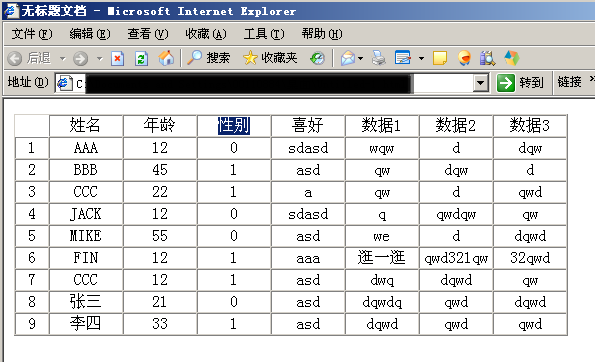Click the dwq data cell
The image size is (595, 362).
pos(382,280)
